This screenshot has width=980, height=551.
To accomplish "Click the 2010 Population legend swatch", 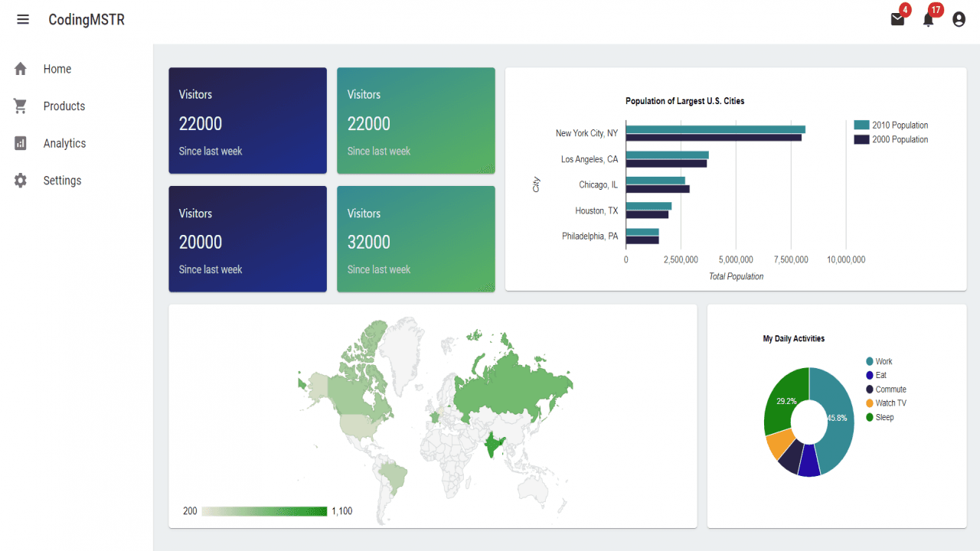I will click(861, 125).
